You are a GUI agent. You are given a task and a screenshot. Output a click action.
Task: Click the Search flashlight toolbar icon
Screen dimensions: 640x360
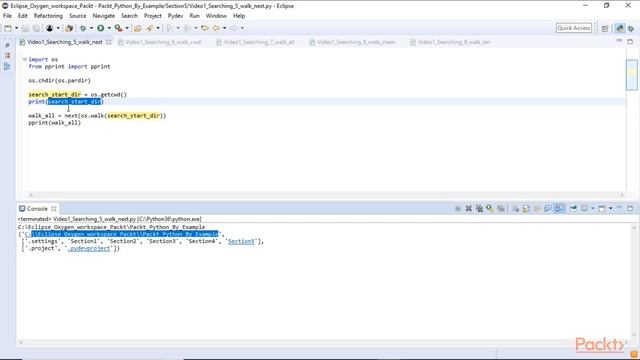149,28
